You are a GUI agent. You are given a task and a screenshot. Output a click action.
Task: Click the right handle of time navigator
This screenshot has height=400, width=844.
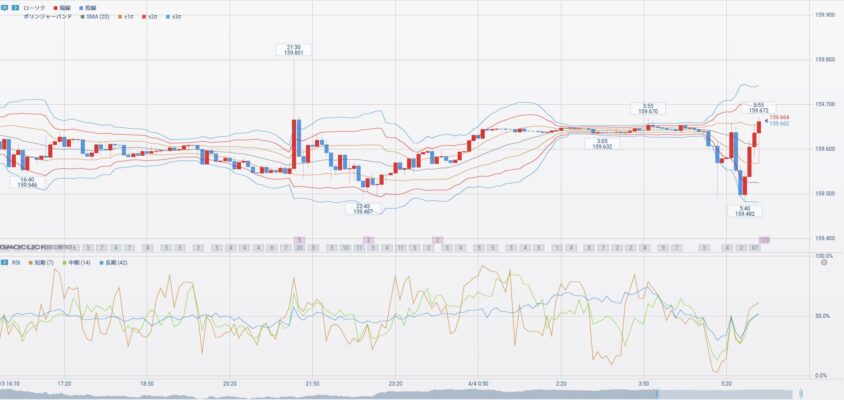click(800, 393)
